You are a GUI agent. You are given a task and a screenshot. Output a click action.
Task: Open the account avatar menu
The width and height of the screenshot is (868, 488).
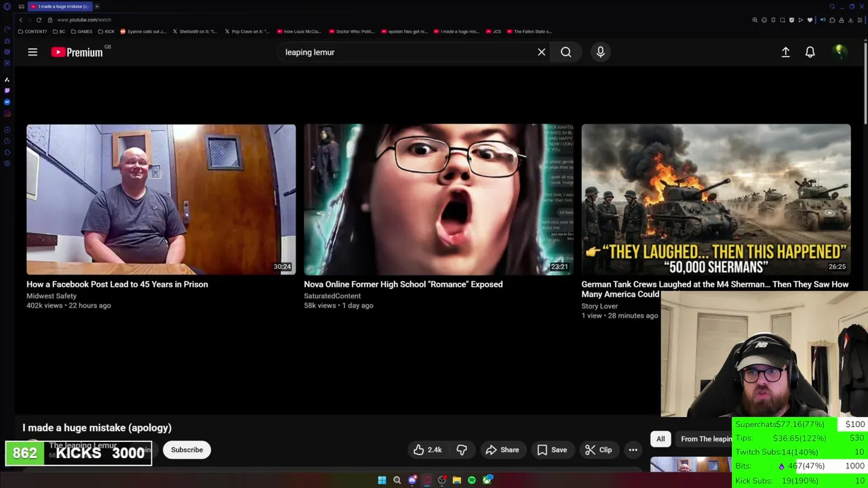tap(840, 52)
